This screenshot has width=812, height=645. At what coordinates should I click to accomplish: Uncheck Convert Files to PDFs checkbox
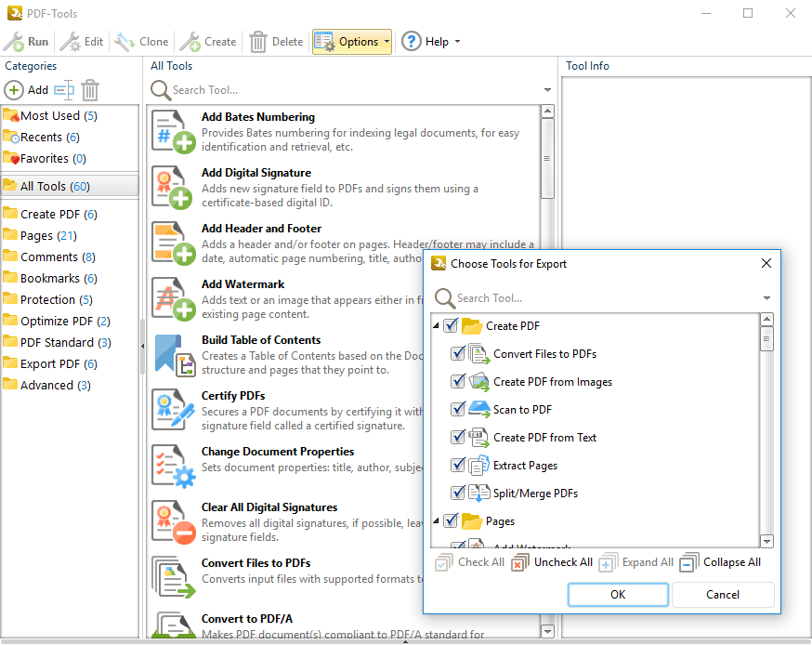tap(458, 353)
